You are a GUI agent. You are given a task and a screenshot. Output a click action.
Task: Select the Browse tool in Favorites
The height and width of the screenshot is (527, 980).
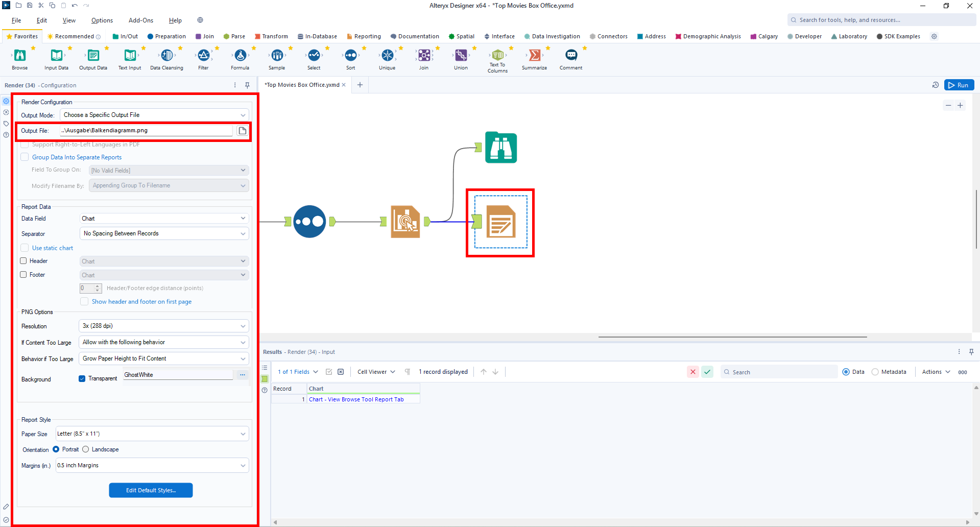point(20,56)
